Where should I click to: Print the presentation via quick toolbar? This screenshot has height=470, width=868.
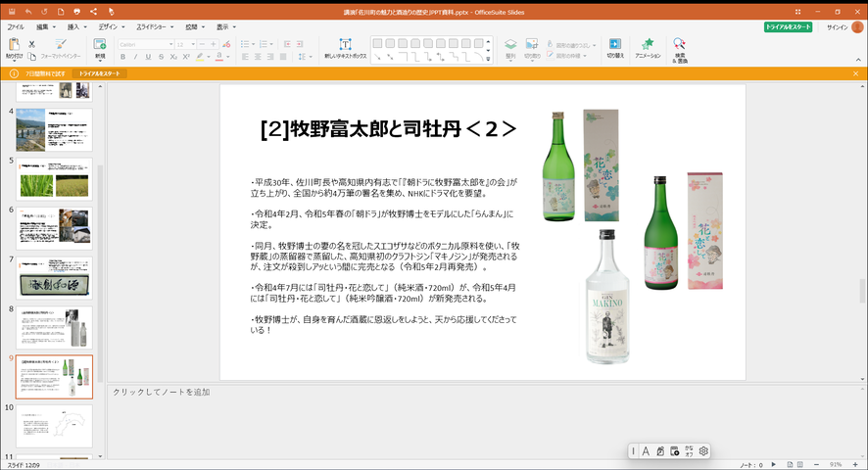point(77,12)
